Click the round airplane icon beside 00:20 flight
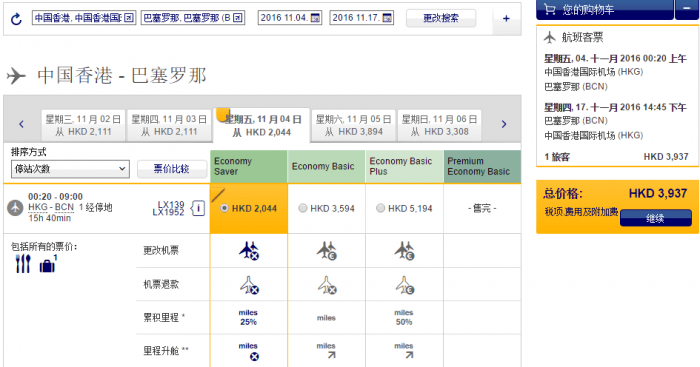The image size is (700, 367). (15, 208)
